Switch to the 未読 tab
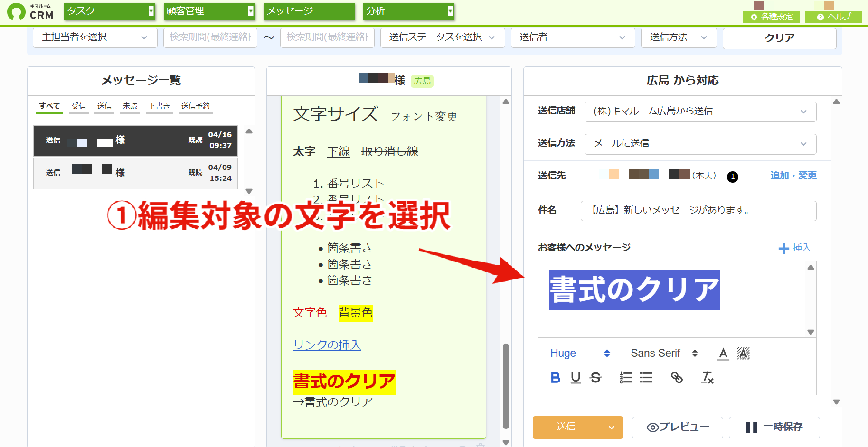 pos(130,106)
